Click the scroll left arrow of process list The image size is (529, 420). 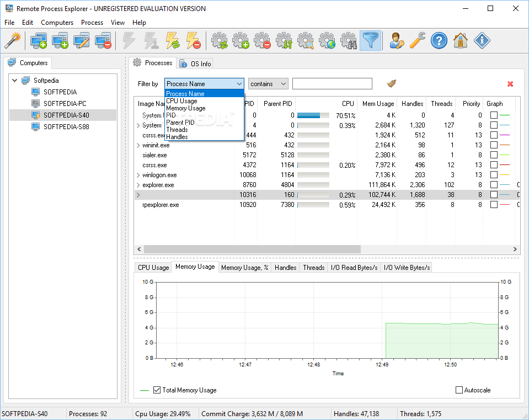(139, 249)
